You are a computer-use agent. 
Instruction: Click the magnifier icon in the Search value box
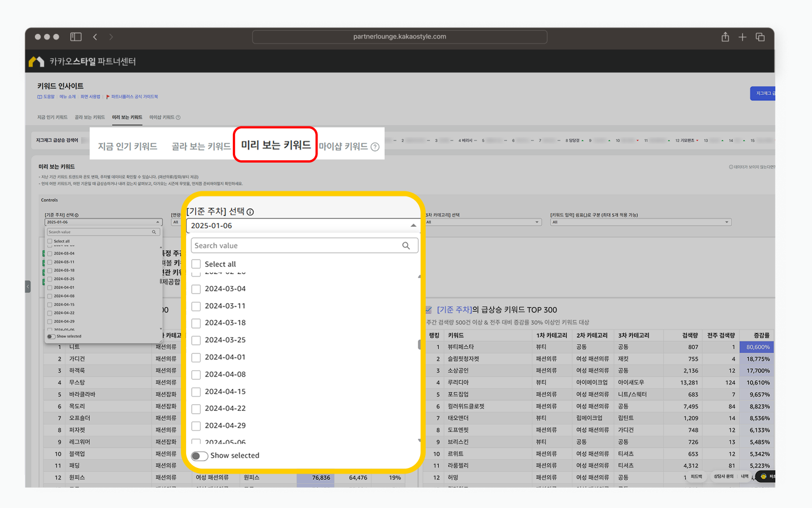pyautogui.click(x=406, y=246)
